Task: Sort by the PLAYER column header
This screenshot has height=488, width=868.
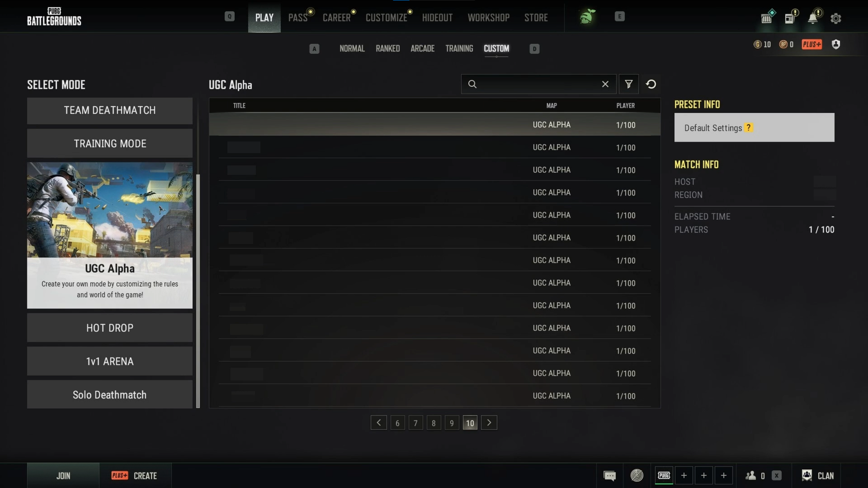Action: tap(625, 105)
